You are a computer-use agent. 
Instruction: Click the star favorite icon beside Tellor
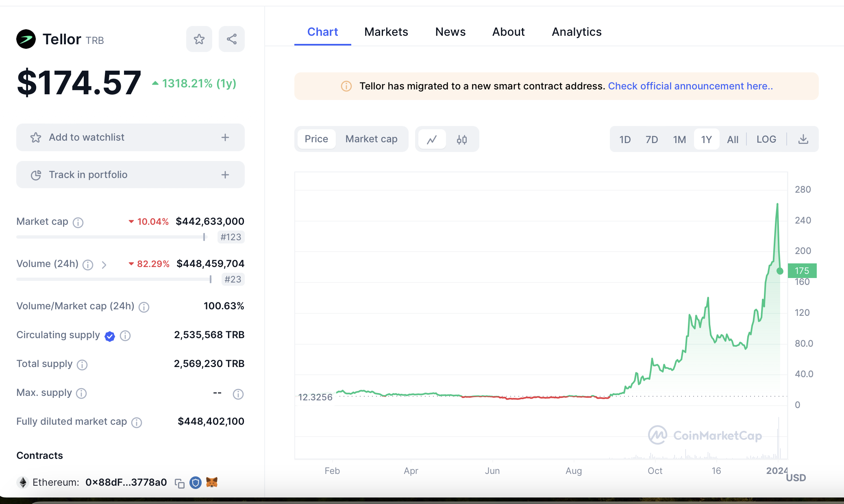click(199, 39)
